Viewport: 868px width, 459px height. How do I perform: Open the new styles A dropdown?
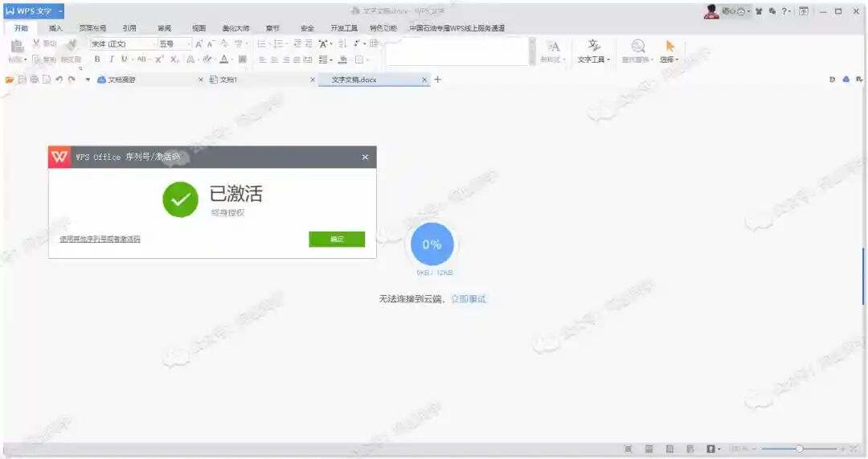(552, 51)
